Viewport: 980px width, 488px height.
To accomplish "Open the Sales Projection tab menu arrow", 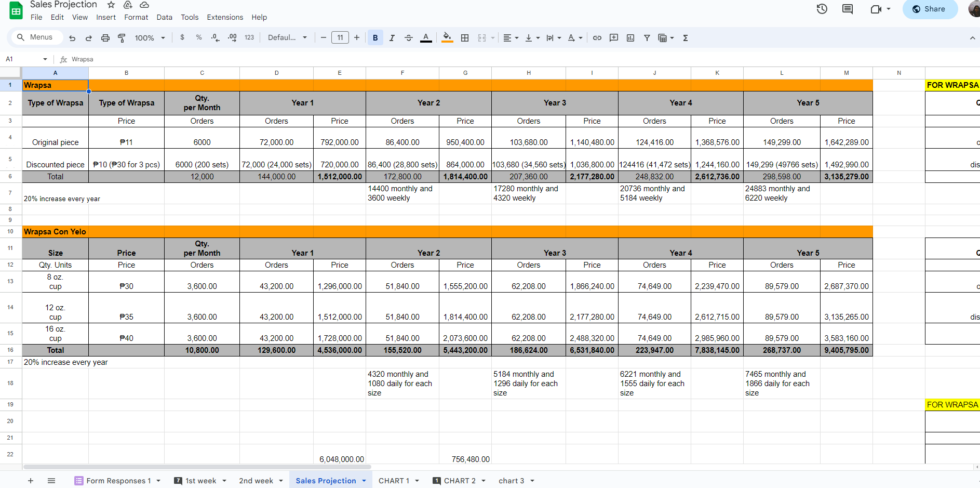I will tap(364, 481).
